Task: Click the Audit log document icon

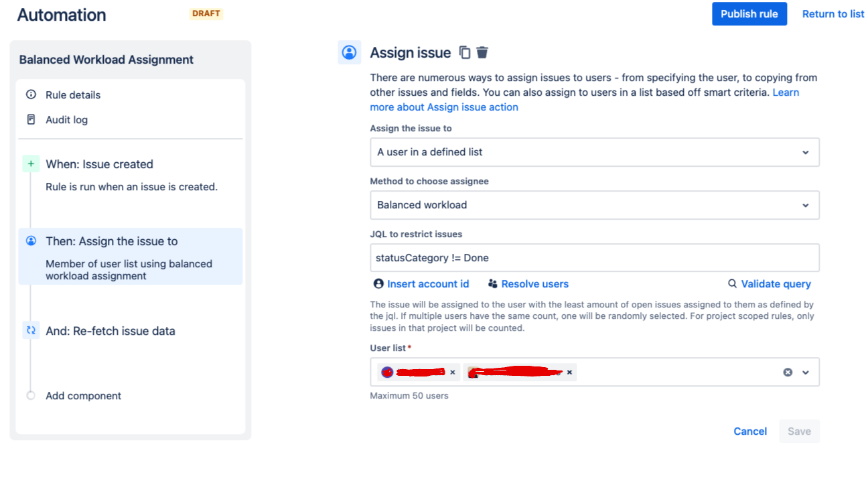Action: [x=31, y=119]
